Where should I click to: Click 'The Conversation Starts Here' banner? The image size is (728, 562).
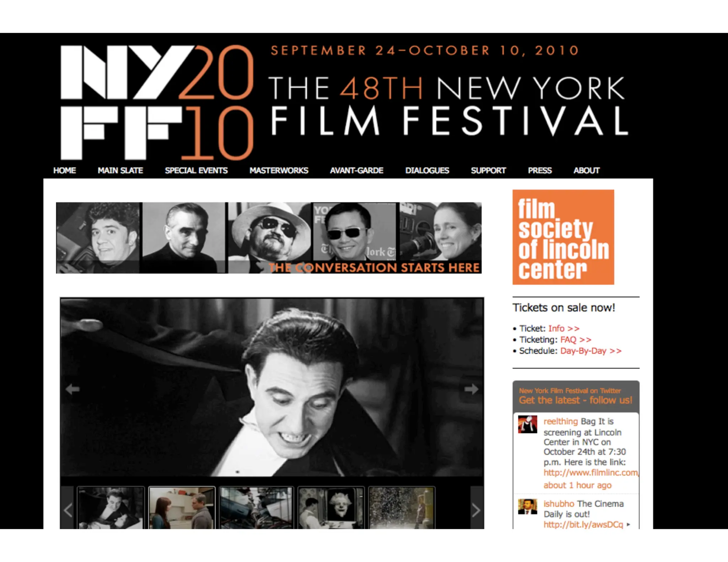(x=269, y=238)
